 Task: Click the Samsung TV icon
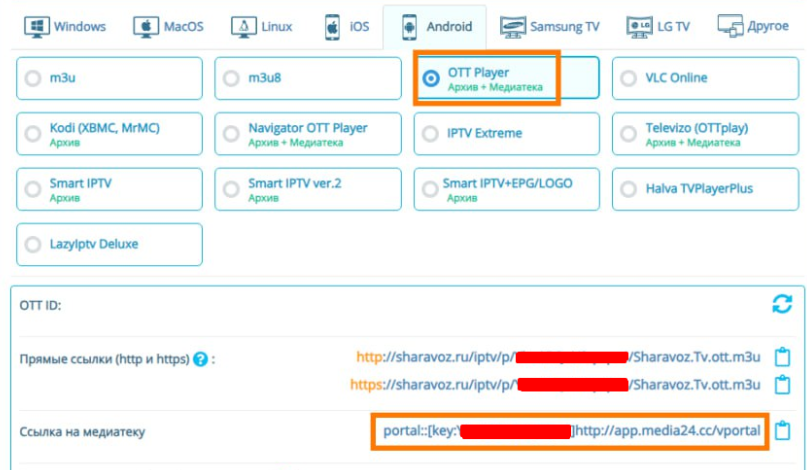(513, 27)
